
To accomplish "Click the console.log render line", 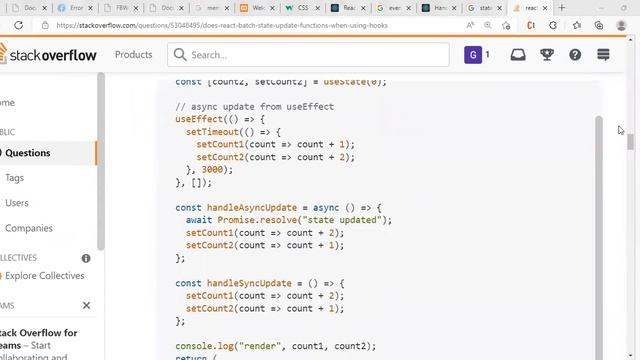I will tap(276, 346).
